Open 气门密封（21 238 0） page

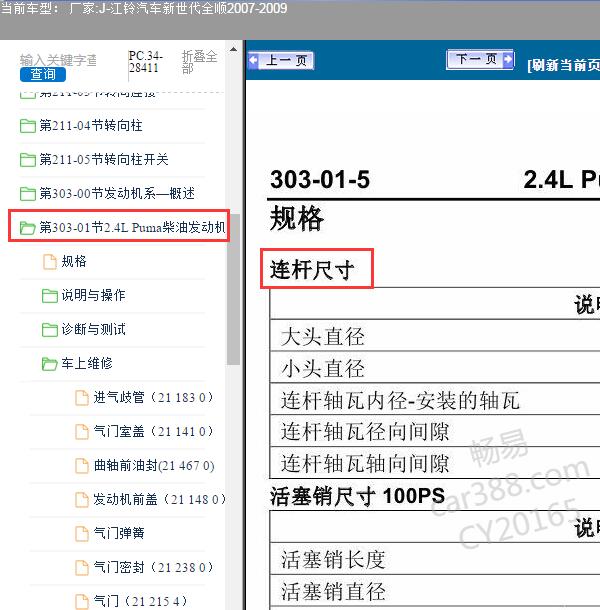tap(154, 567)
